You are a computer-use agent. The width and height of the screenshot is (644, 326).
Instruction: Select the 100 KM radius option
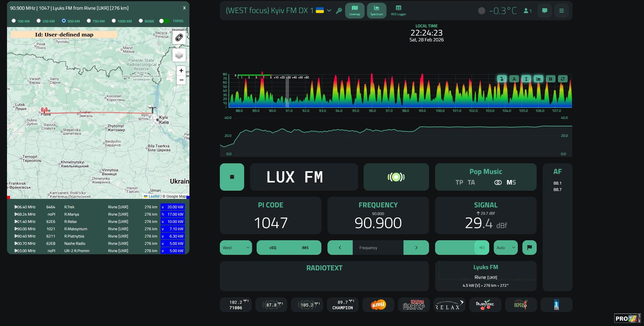[x=14, y=21]
